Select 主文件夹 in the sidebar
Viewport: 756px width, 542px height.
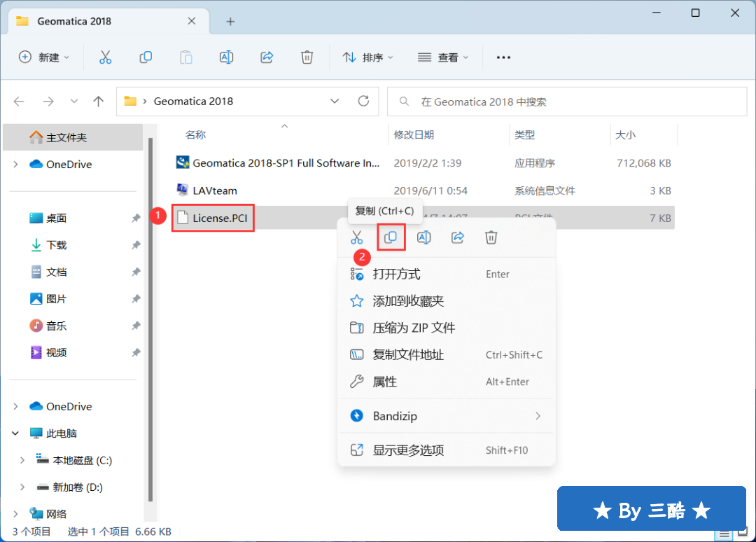point(73,138)
